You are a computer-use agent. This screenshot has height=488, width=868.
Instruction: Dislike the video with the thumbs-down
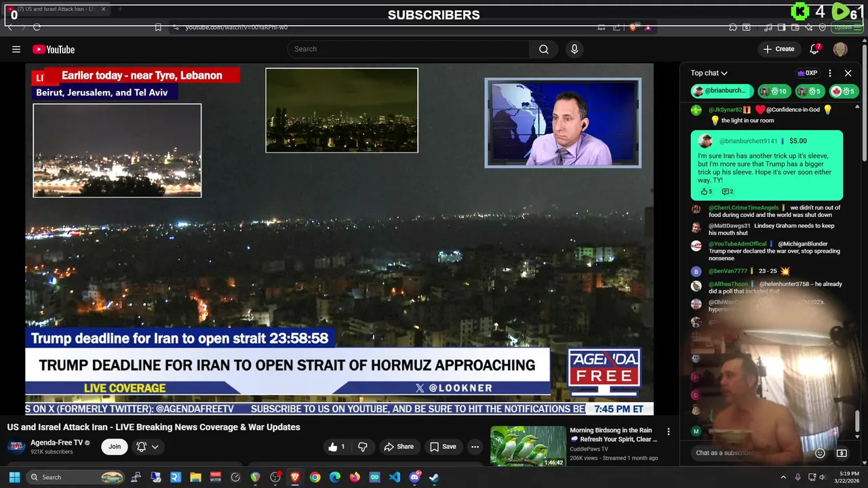pyautogui.click(x=363, y=447)
